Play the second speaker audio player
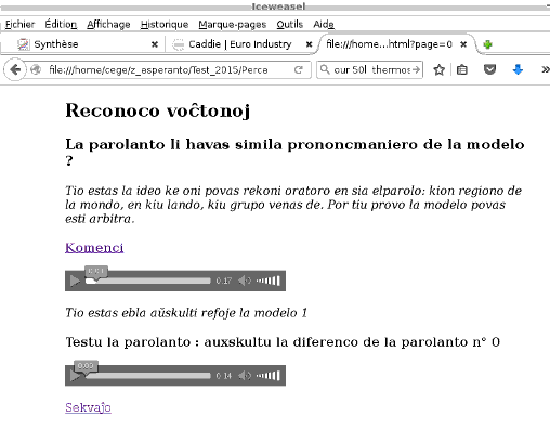The height and width of the screenshot is (430, 550). pos(74,376)
